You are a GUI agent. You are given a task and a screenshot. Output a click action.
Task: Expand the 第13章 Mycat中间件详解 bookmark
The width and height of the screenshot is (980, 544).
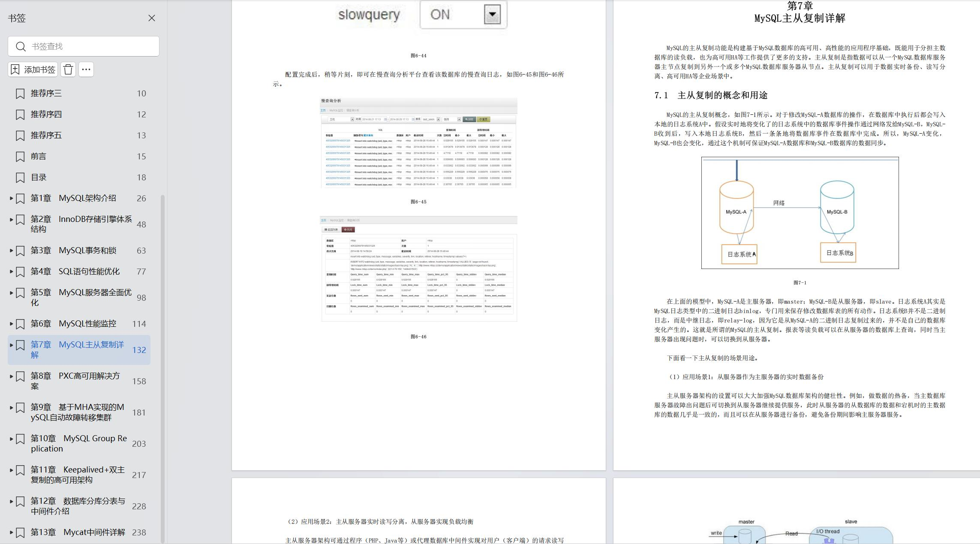tap(11, 532)
